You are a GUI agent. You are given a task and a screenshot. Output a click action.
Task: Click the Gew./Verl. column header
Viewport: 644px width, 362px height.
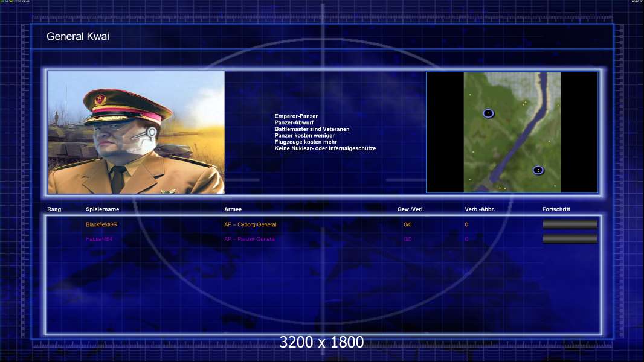pos(411,209)
